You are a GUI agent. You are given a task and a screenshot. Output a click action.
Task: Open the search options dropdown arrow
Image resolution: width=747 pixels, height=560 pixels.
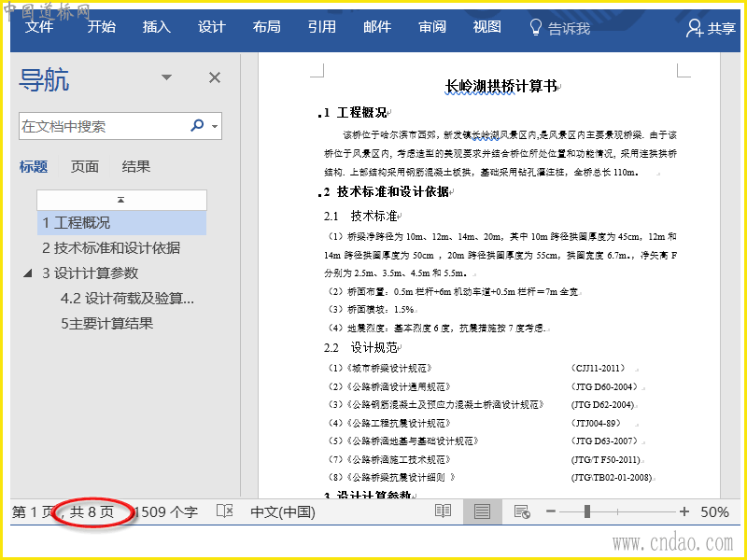coord(215,126)
